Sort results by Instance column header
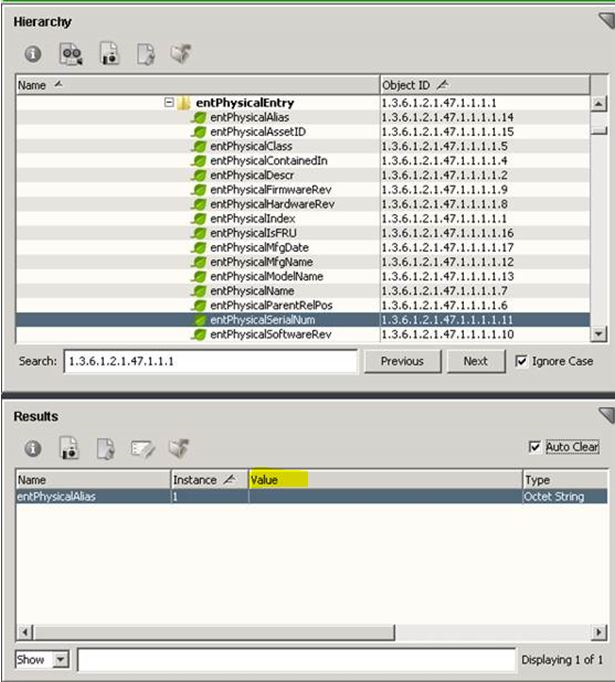Viewport: 615px width, 682px height. point(209,480)
